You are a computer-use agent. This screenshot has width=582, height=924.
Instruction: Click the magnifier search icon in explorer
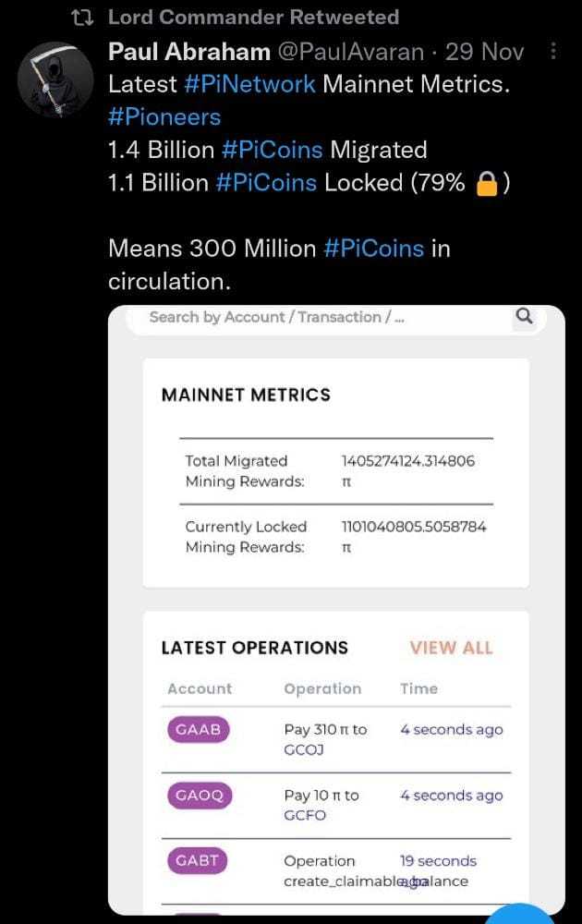pyautogui.click(x=524, y=317)
